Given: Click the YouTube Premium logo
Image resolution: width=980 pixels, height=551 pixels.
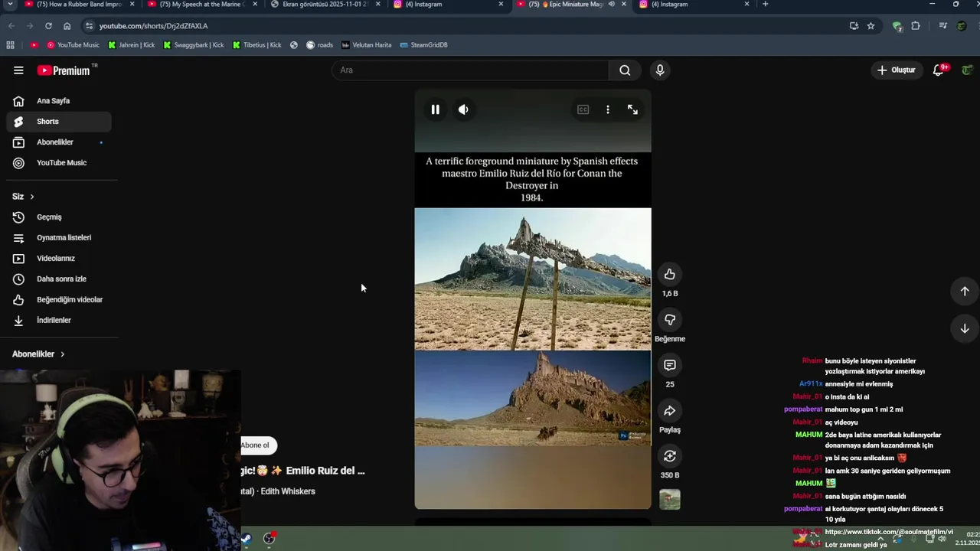Looking at the screenshot, I should 64,70.
